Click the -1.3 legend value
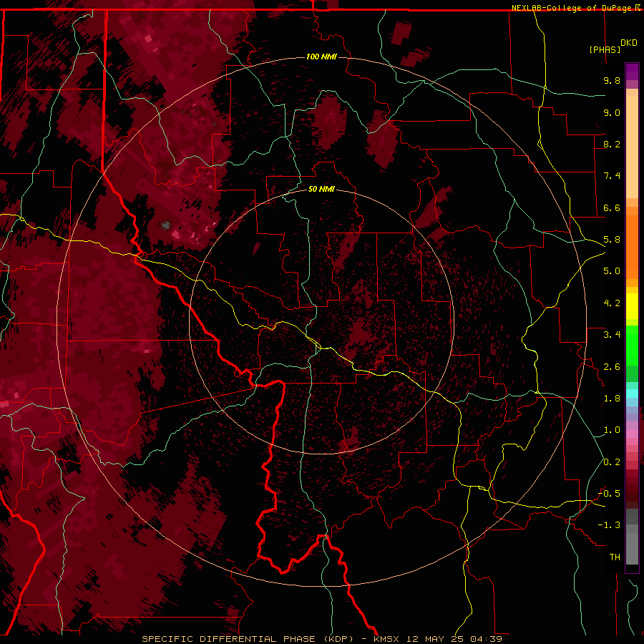Image resolution: width=644 pixels, height=644 pixels. (609, 525)
